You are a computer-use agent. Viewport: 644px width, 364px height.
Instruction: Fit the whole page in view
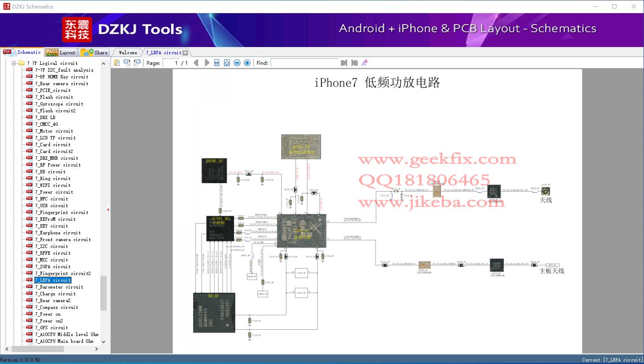pyautogui.click(x=227, y=63)
